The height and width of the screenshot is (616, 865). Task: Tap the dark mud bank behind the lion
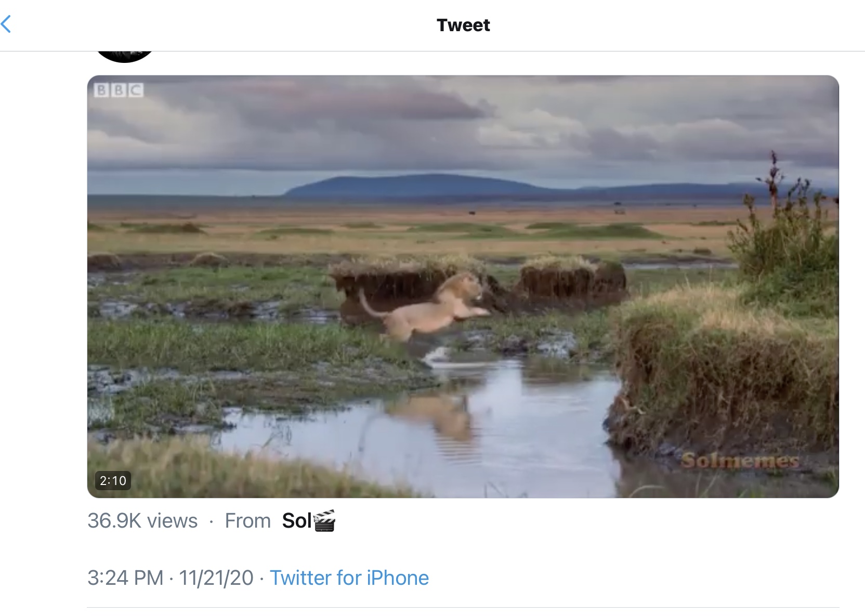478,283
